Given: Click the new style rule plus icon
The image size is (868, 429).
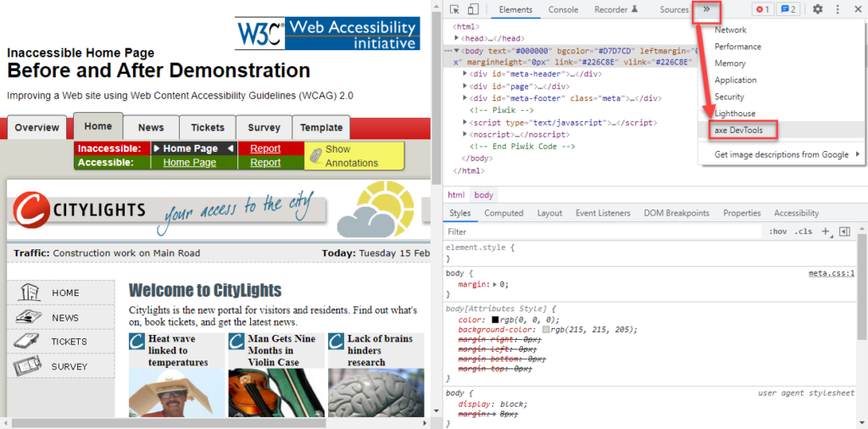Looking at the screenshot, I should (x=826, y=231).
